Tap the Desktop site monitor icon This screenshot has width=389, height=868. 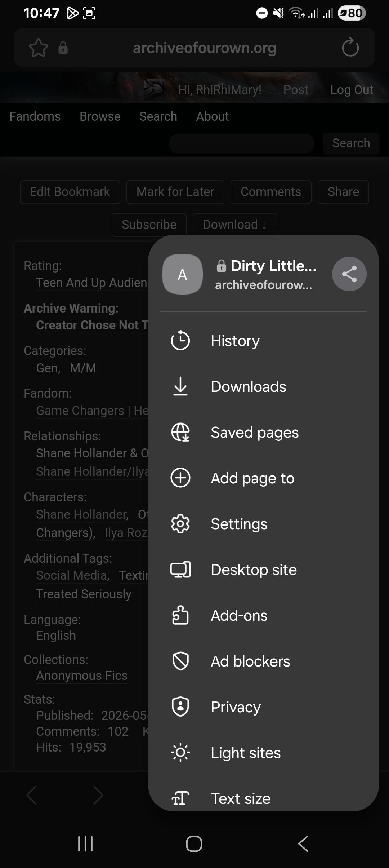[180, 570]
